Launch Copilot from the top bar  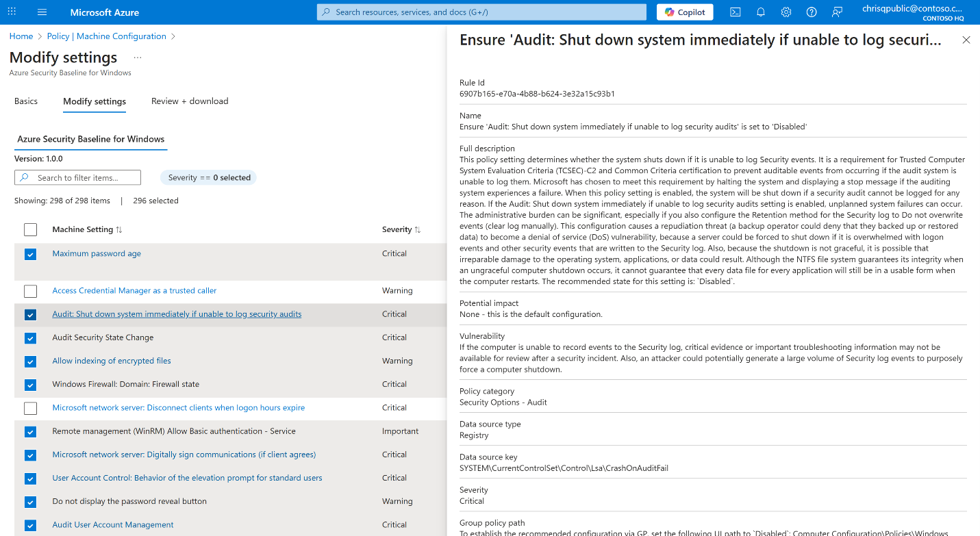pos(685,12)
